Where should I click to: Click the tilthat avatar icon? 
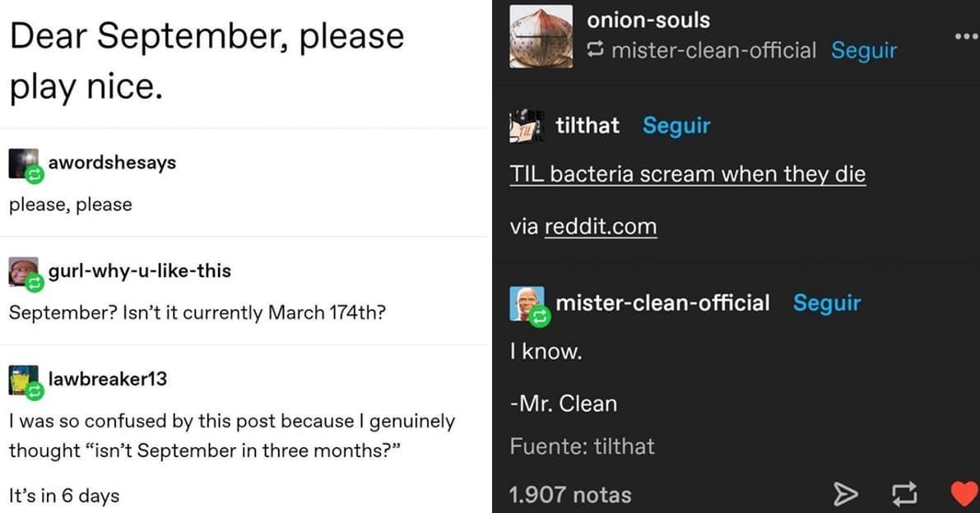[526, 127]
